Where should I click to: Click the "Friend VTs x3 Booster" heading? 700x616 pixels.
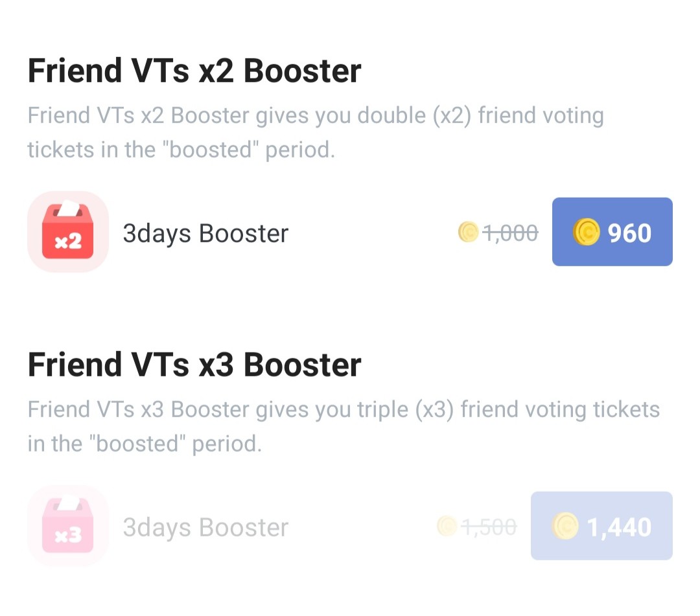[x=194, y=365]
